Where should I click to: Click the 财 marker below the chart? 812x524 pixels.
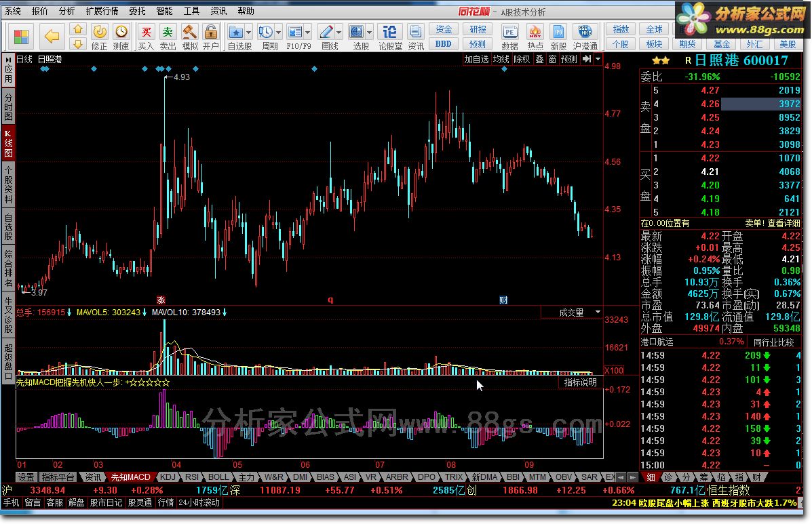(503, 300)
